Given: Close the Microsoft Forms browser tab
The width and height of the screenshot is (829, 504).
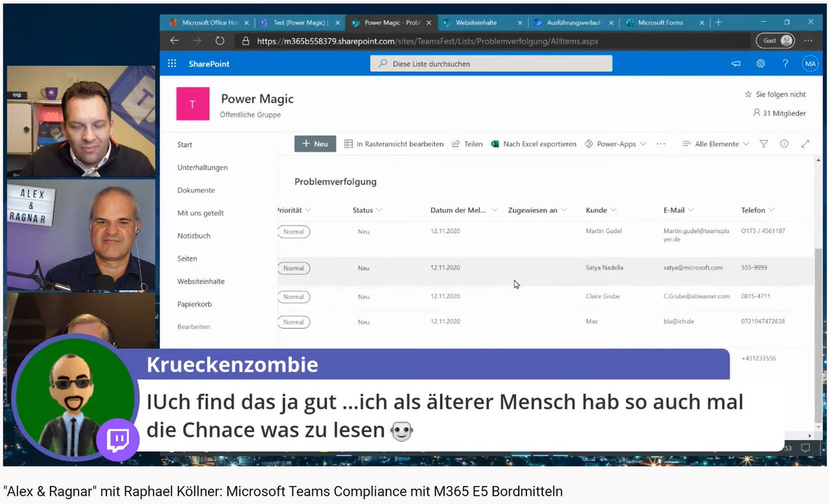Looking at the screenshot, I should [x=703, y=23].
